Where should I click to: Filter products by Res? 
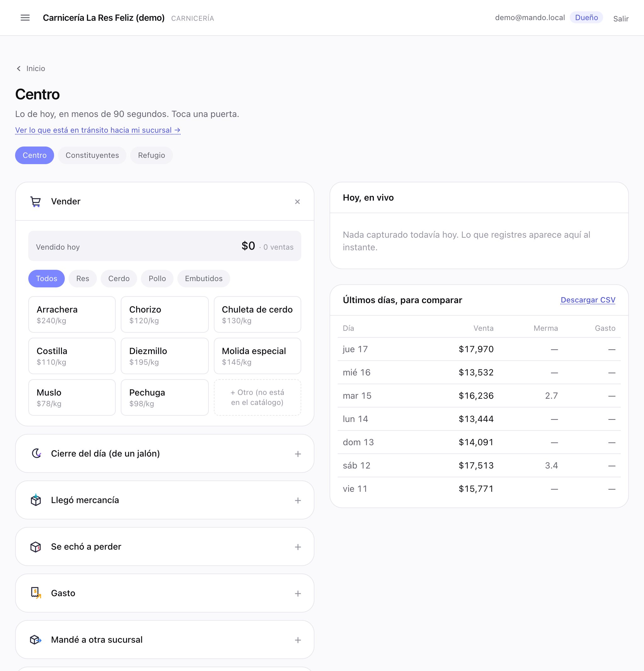[82, 279]
